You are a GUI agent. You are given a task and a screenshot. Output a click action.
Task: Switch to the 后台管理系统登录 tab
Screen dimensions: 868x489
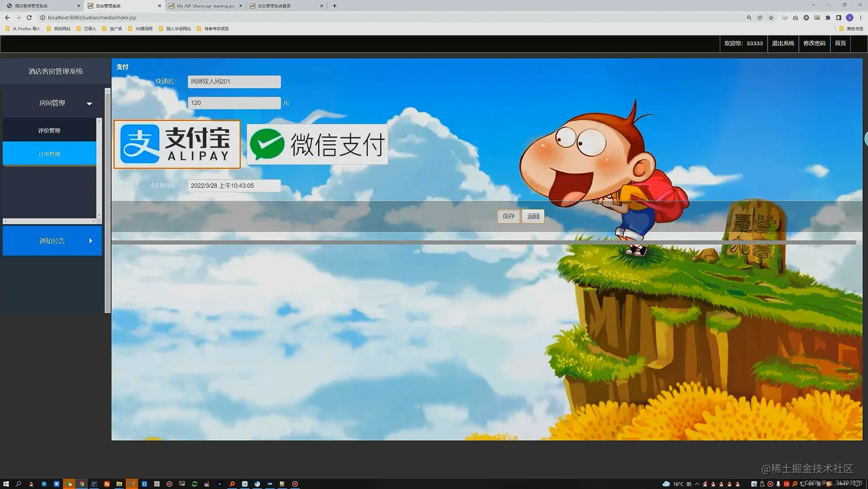(x=286, y=6)
